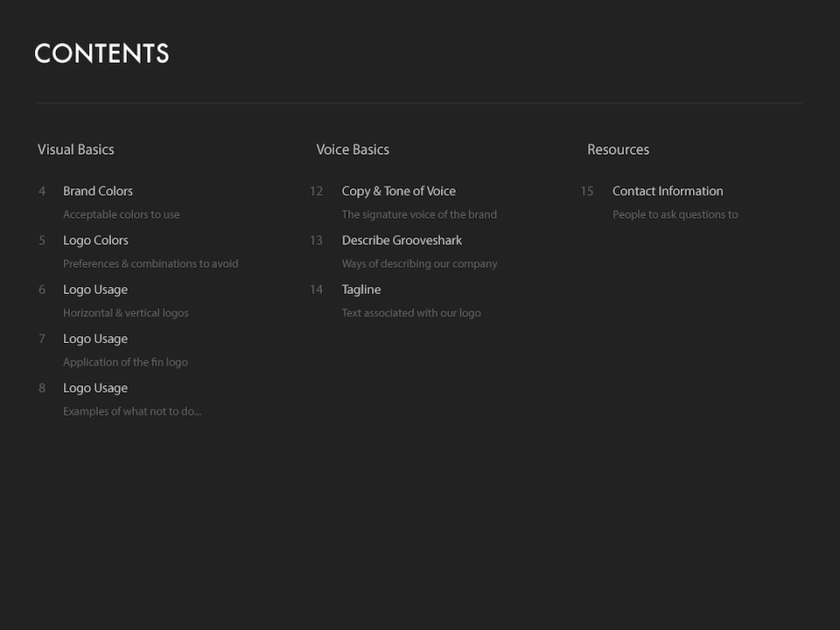Open the Brand Colors entry

pos(98,191)
